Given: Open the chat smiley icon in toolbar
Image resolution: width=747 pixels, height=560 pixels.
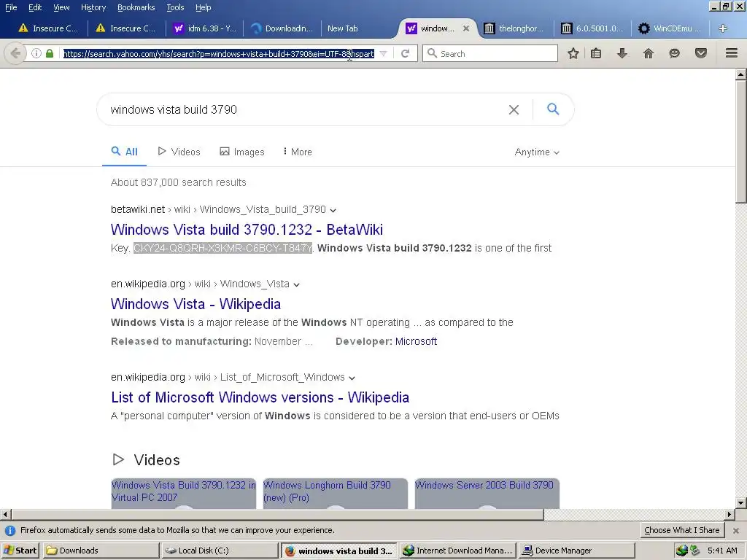Looking at the screenshot, I should [674, 53].
